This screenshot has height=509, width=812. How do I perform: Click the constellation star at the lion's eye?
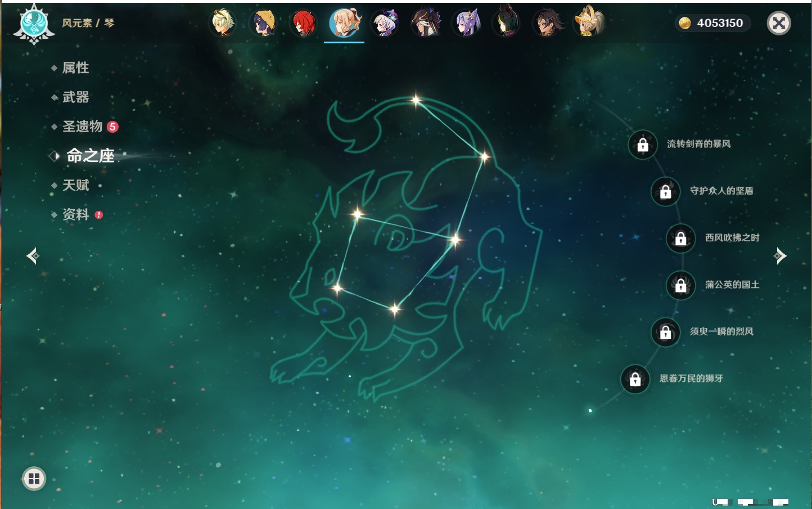click(358, 214)
